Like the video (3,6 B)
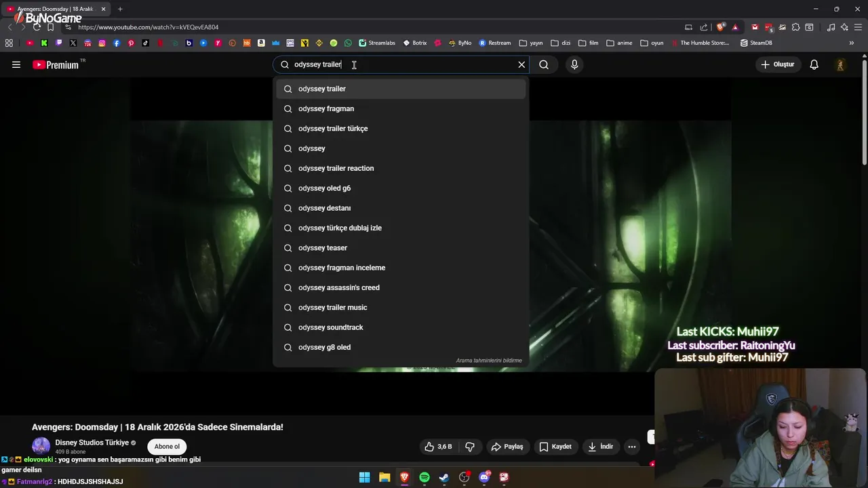The height and width of the screenshot is (488, 868). 437,447
